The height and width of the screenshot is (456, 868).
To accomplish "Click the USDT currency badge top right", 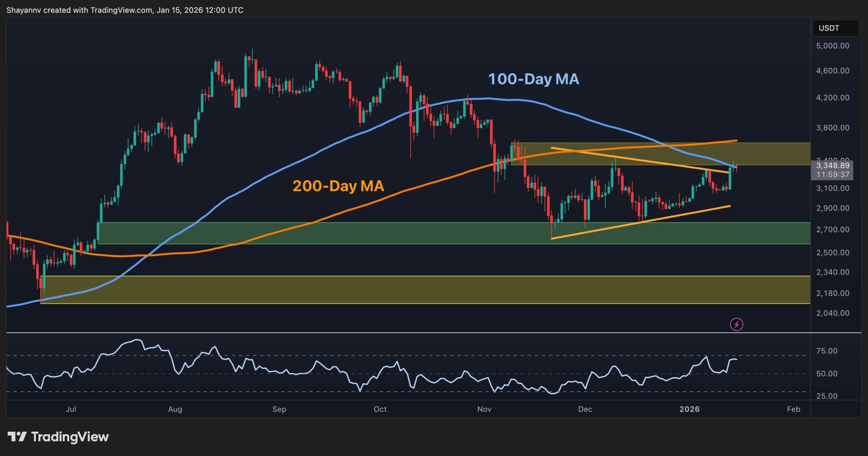I will [x=835, y=28].
